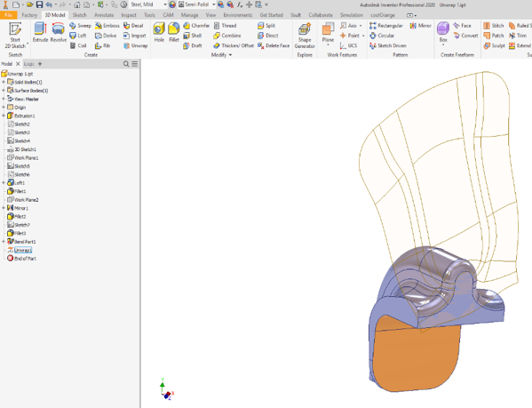This screenshot has height=408, width=532.
Task: Start a 2D Sketch
Action: point(15,36)
